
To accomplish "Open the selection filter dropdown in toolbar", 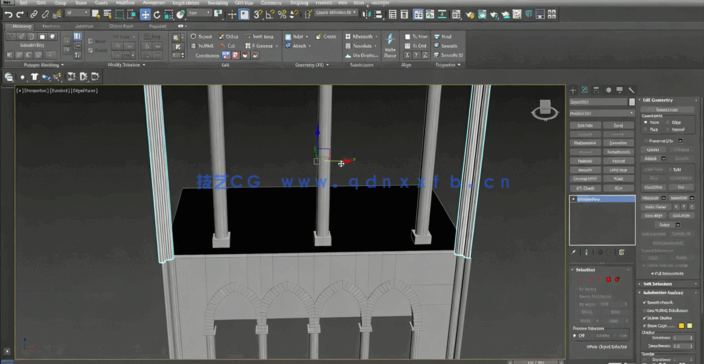I will click(x=78, y=13).
